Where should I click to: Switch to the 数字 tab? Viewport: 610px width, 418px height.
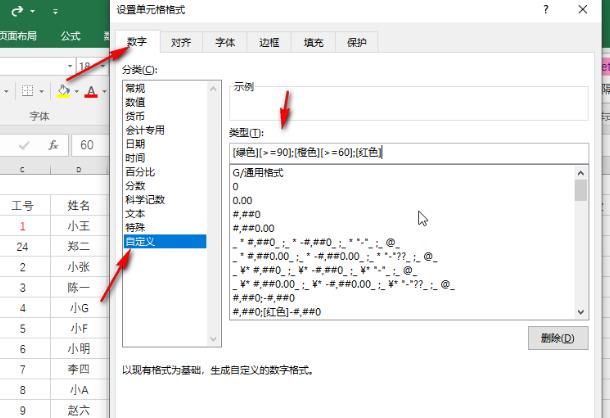(137, 42)
